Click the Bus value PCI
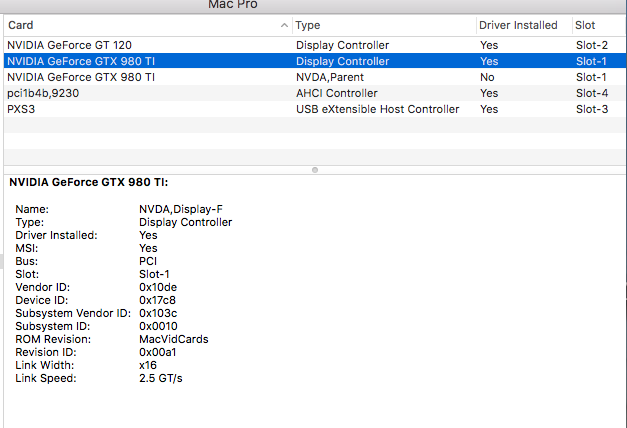This screenshot has width=627, height=428. pyautogui.click(x=148, y=261)
